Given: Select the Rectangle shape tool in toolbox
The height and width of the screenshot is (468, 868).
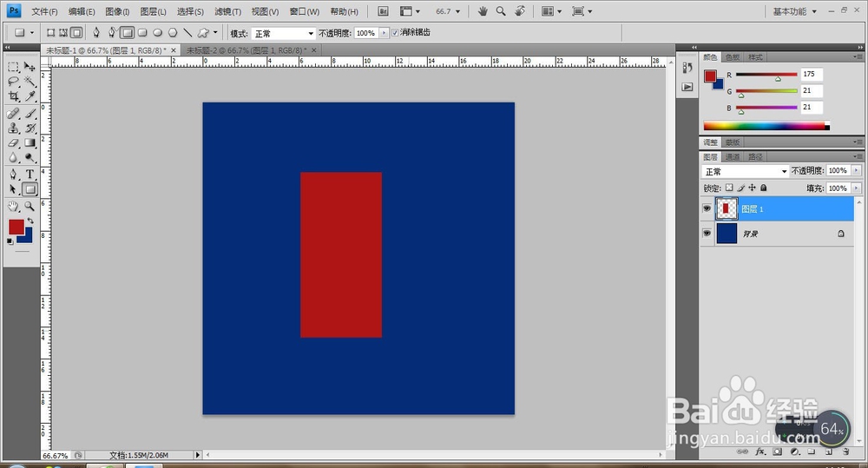Looking at the screenshot, I should 30,189.
